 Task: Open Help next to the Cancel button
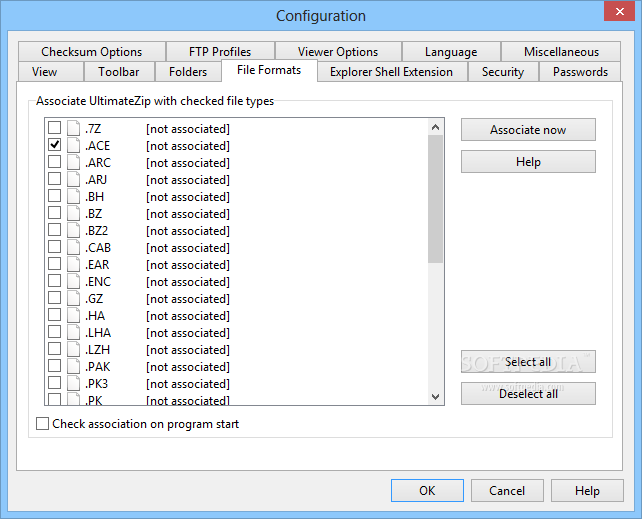tap(587, 490)
